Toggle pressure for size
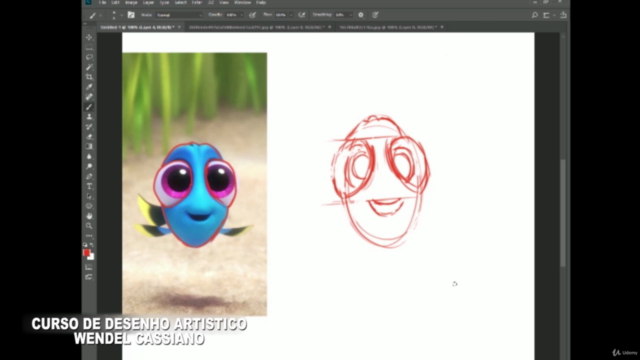 click(x=375, y=15)
